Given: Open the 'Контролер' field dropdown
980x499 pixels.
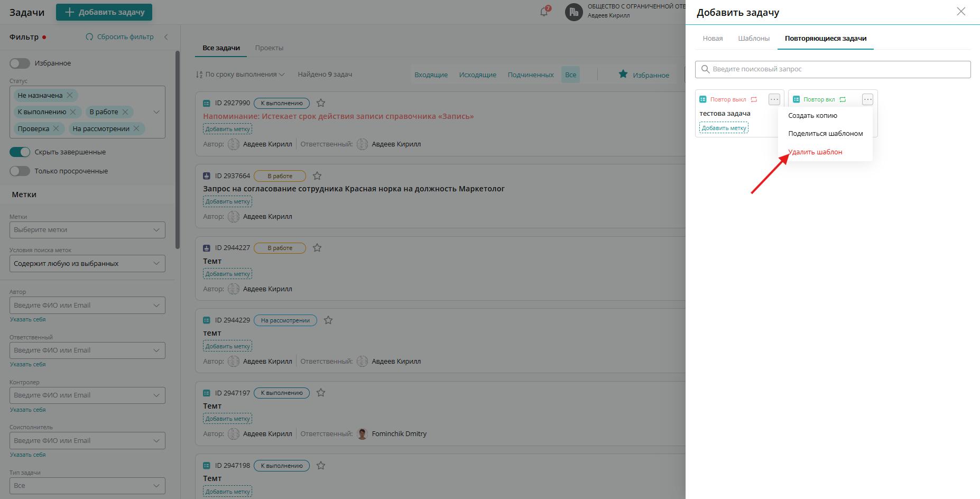Looking at the screenshot, I should coord(87,395).
